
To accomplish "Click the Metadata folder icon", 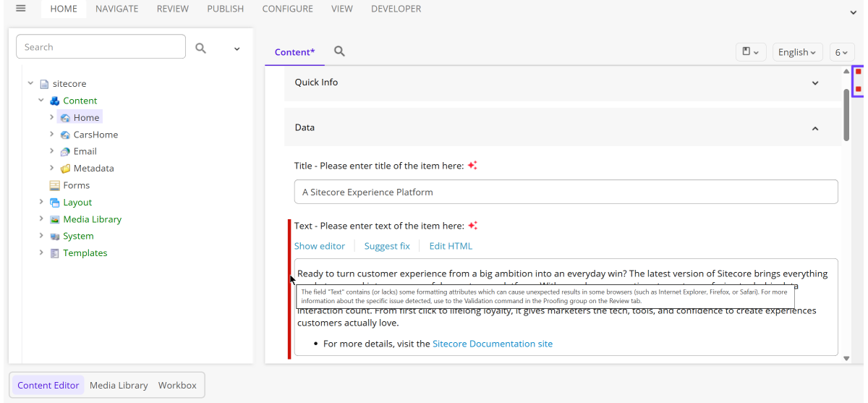I will tap(65, 169).
